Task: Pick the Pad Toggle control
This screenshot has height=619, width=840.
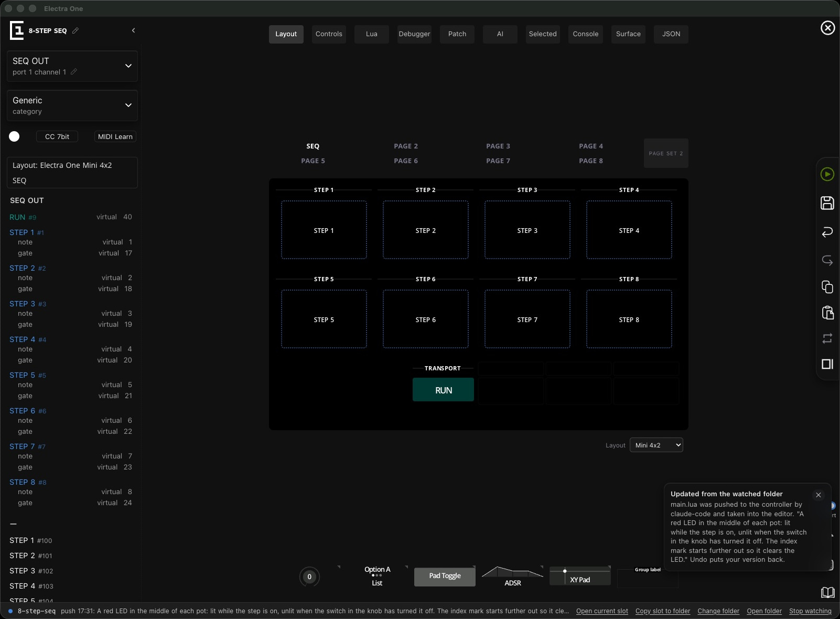Action: pyautogui.click(x=445, y=576)
